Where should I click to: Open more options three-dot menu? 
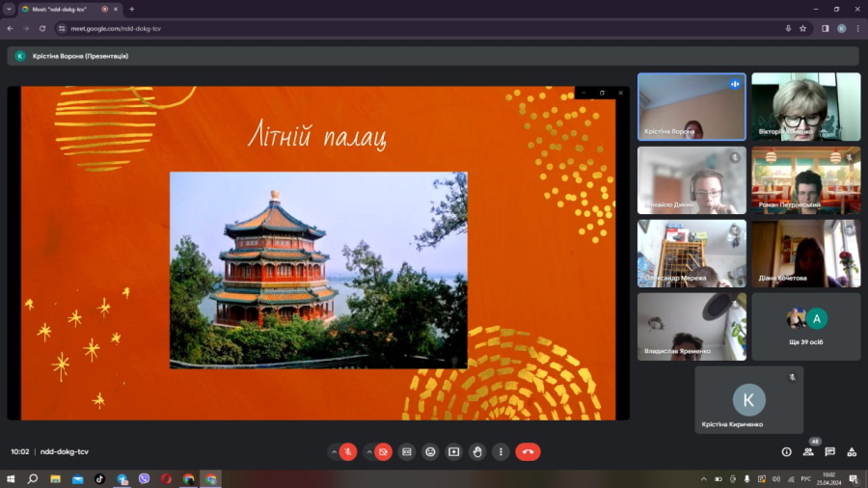501,452
